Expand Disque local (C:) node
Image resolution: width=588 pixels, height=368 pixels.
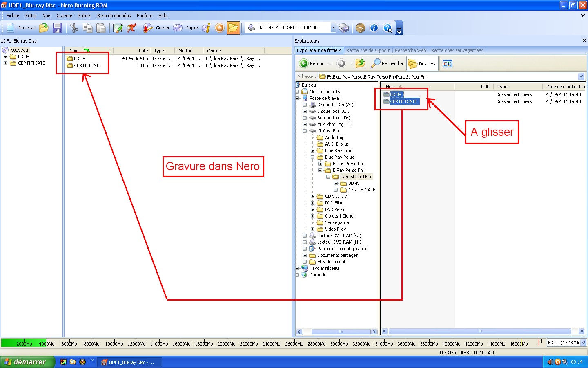tap(305, 111)
